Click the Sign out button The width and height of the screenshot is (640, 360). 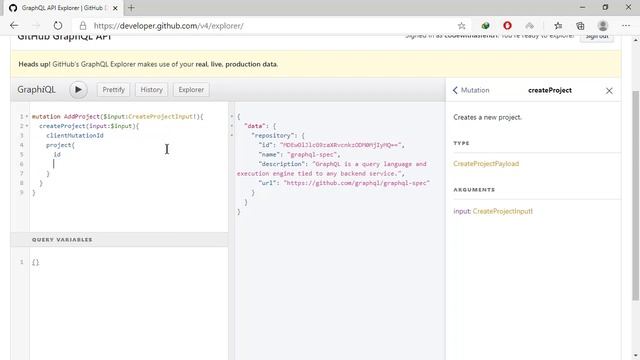coord(597,36)
